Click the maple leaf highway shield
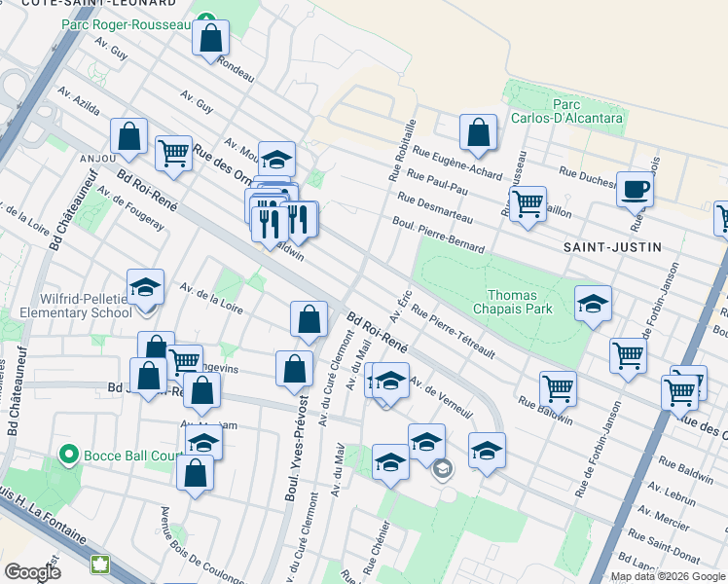The height and width of the screenshot is (584, 728). [100, 565]
